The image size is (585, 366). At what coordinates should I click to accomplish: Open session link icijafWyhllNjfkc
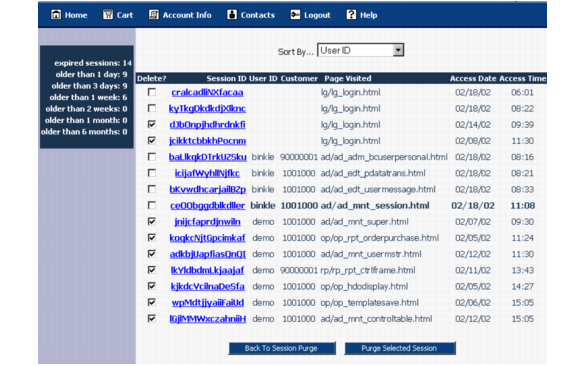point(207,173)
